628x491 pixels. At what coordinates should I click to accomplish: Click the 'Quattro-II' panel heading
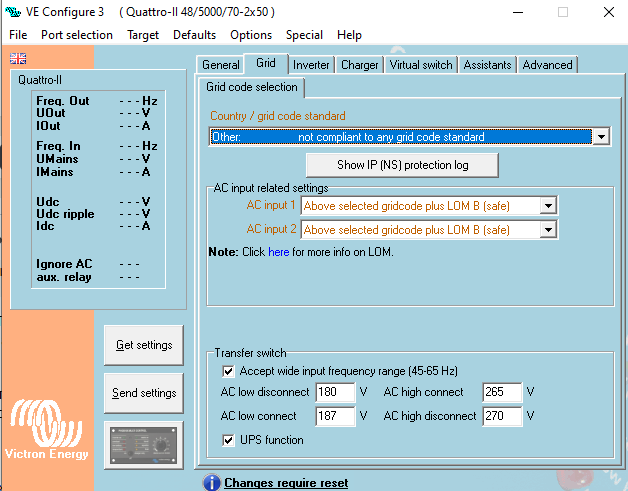click(40, 80)
